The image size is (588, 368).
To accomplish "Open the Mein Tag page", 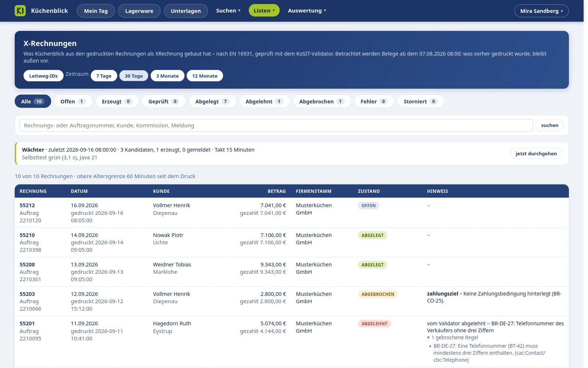I will 96,11.
